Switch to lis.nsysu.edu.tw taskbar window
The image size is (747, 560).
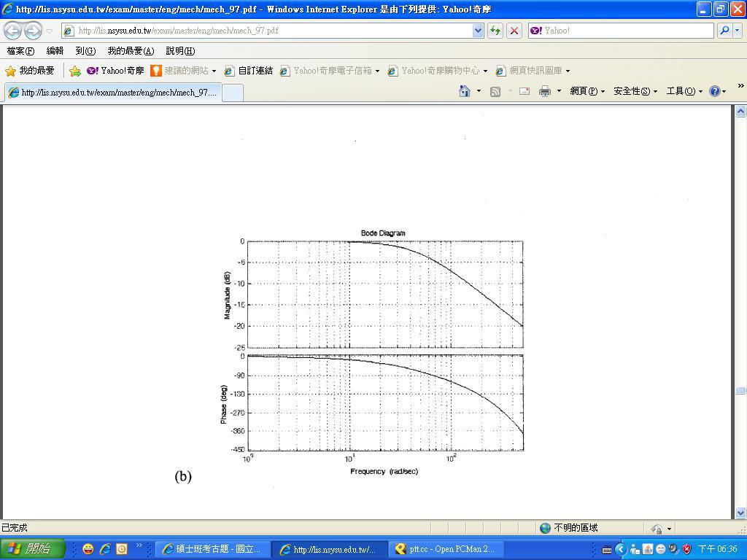pyautogui.click(x=329, y=549)
